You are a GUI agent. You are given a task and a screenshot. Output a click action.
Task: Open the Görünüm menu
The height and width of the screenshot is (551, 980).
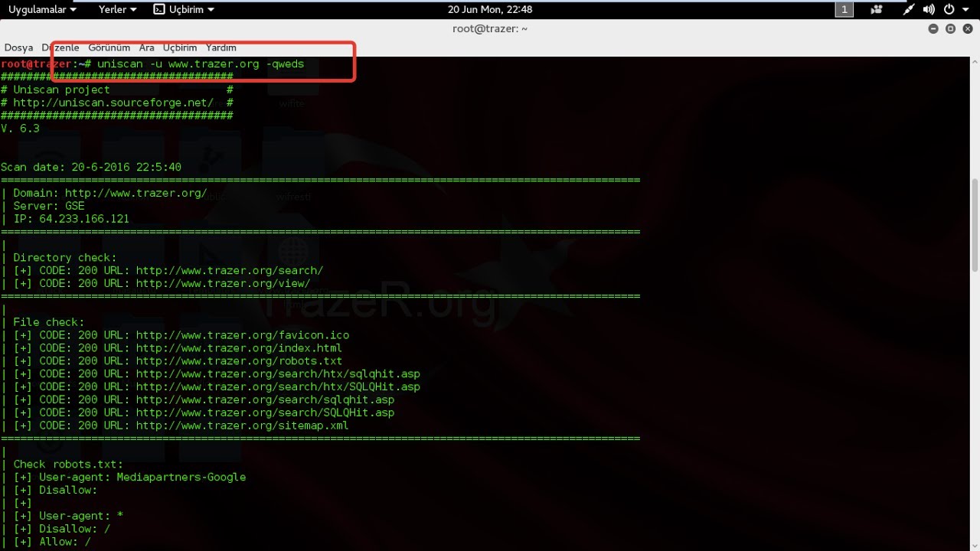coord(109,47)
